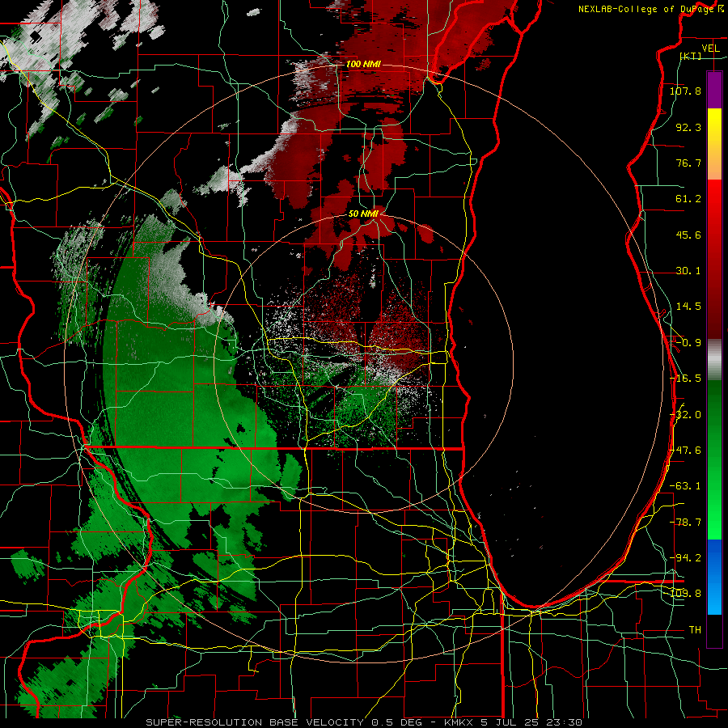
Task: Select the 107.8 velocity scale value
Action: pyautogui.click(x=685, y=91)
